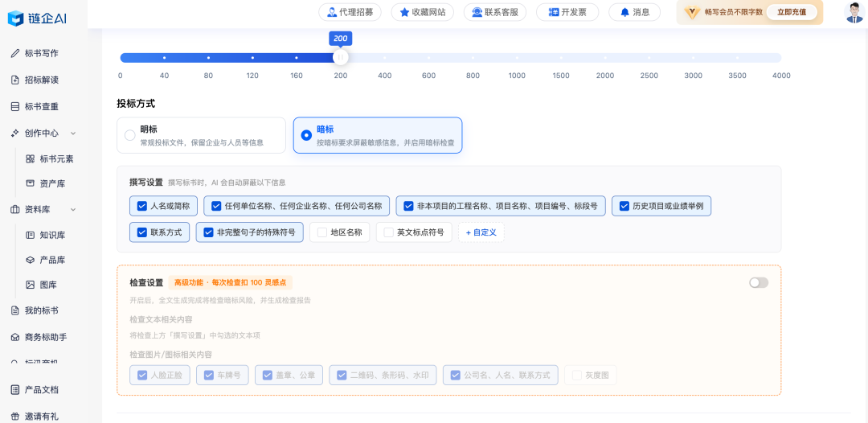The width and height of the screenshot is (868, 423).
Task: Click the 立即充值 button
Action: tap(792, 12)
